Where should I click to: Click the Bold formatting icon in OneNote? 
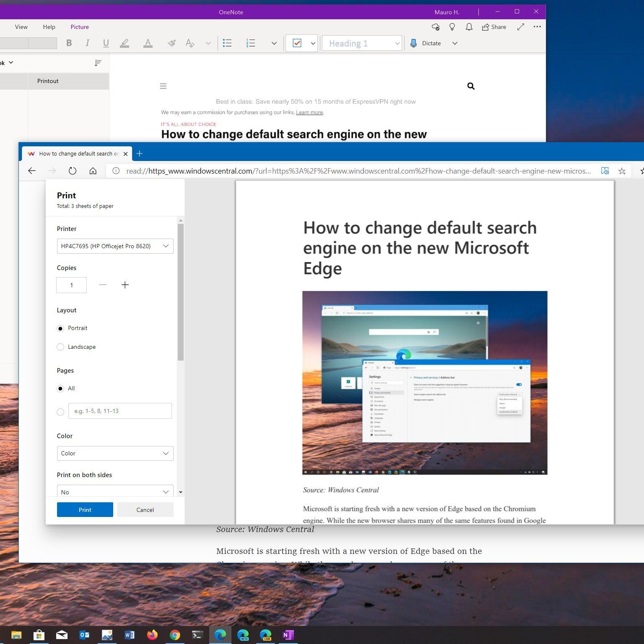(69, 43)
